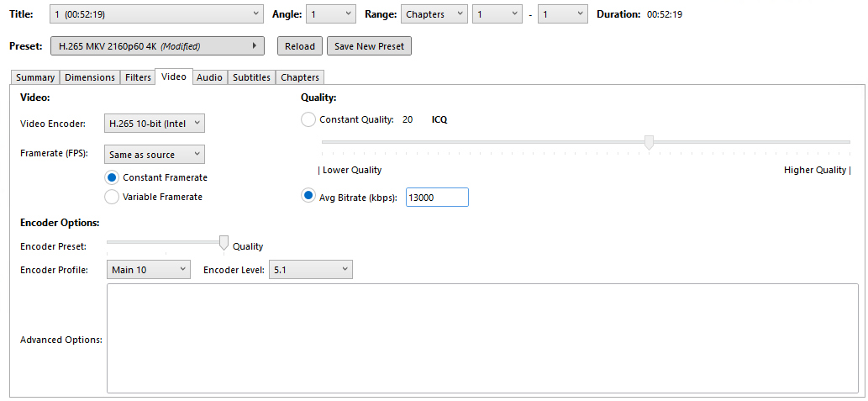Image resolution: width=868 pixels, height=401 pixels.
Task: Choose Constant Framerate option
Action: coord(112,177)
